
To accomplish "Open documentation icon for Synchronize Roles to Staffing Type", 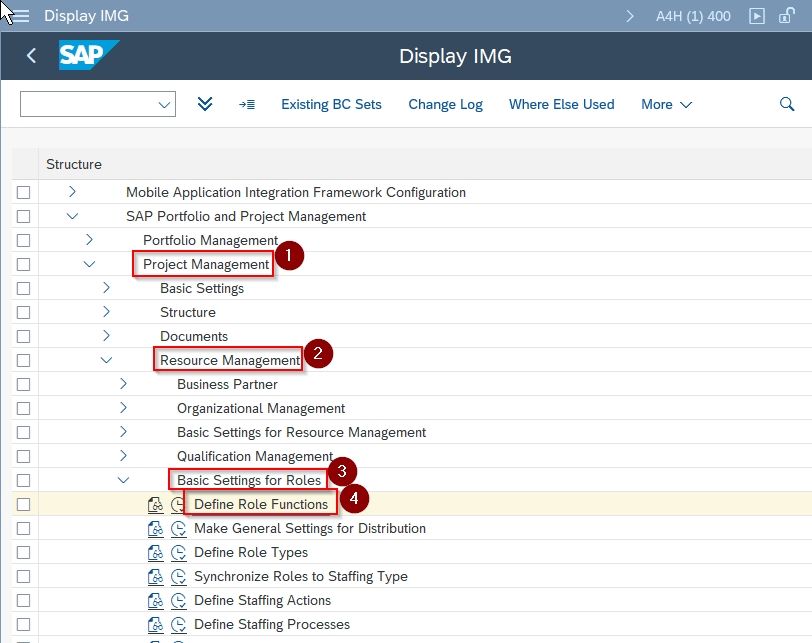I will [155, 576].
